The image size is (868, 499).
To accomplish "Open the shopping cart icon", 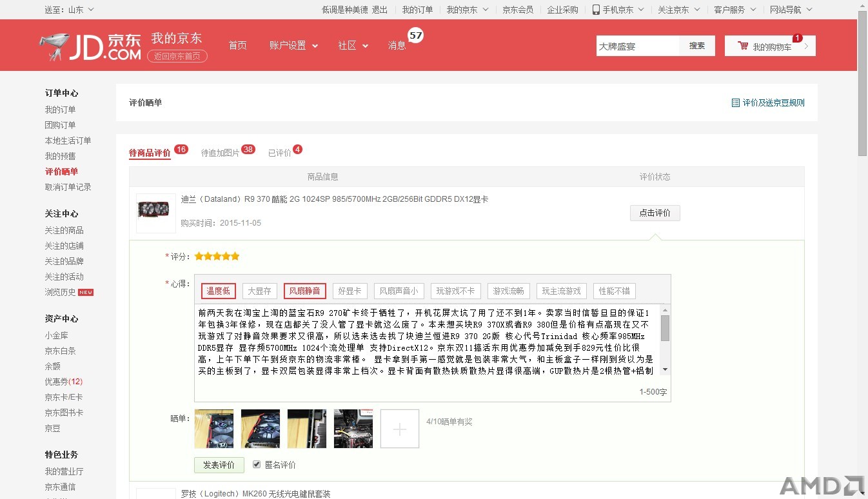I will click(743, 46).
